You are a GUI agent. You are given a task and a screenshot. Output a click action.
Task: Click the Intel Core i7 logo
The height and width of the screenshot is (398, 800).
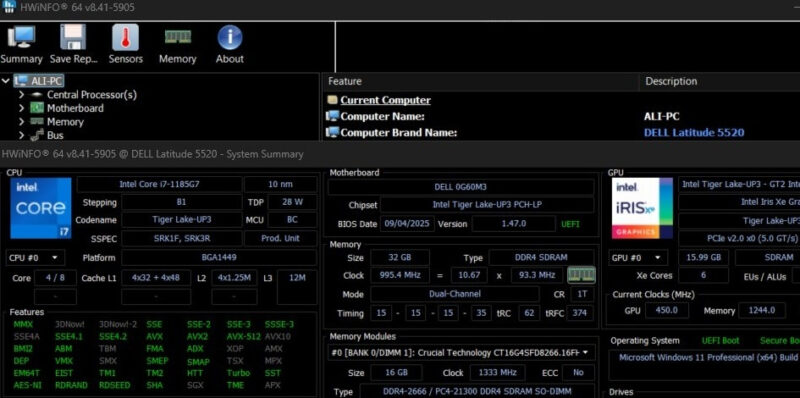click(x=41, y=208)
